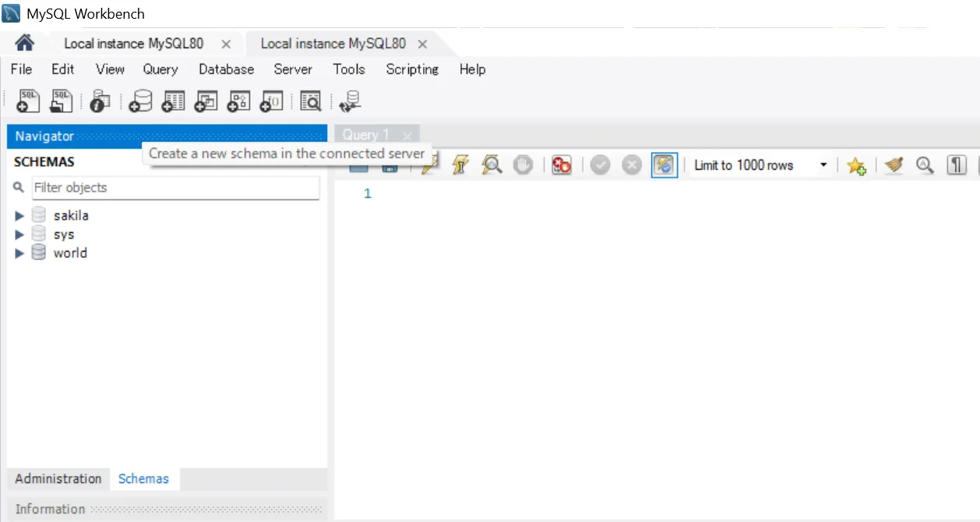980x522 pixels.
Task: Create a new stored function
Action: click(x=271, y=101)
